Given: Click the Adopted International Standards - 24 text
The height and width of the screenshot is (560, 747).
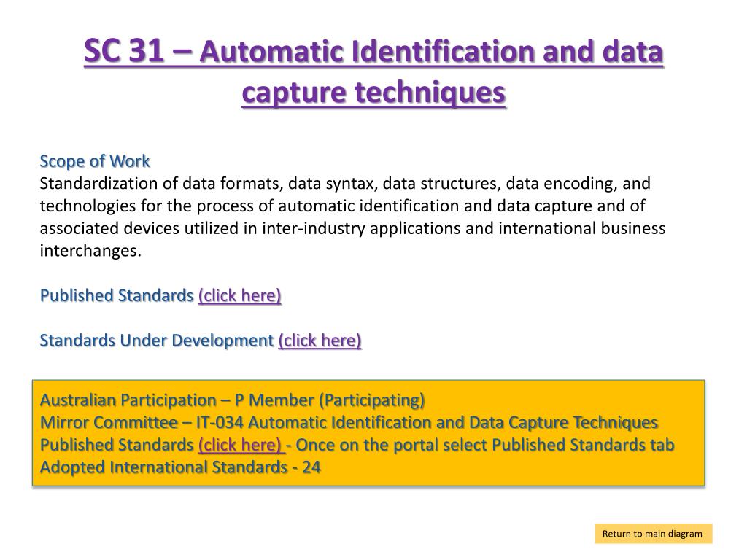Looking at the screenshot, I should pyautogui.click(x=180, y=467).
